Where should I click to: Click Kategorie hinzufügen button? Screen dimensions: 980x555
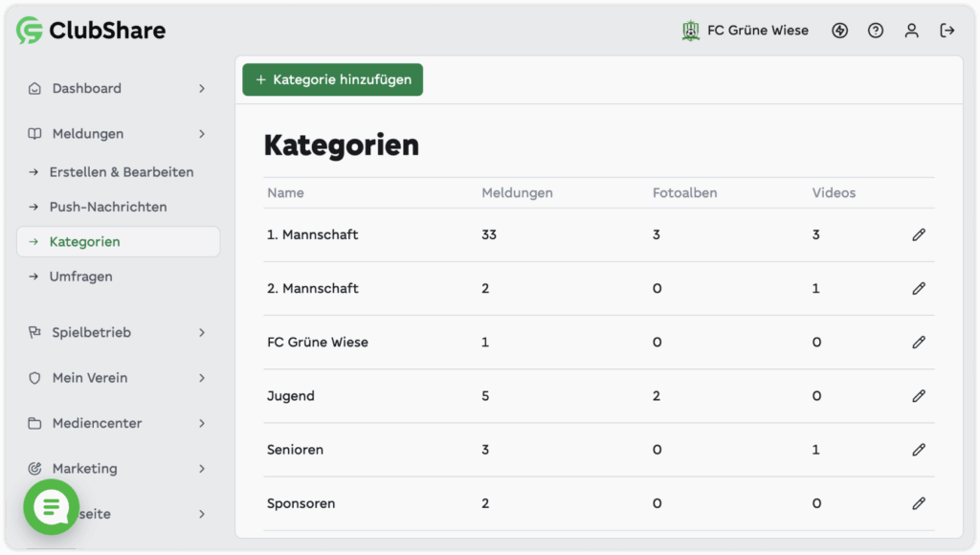click(332, 79)
